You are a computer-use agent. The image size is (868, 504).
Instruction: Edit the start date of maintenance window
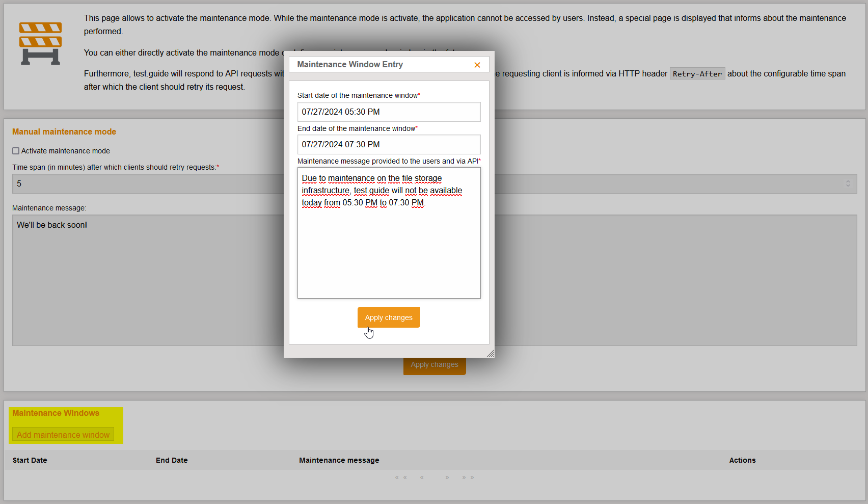388,112
